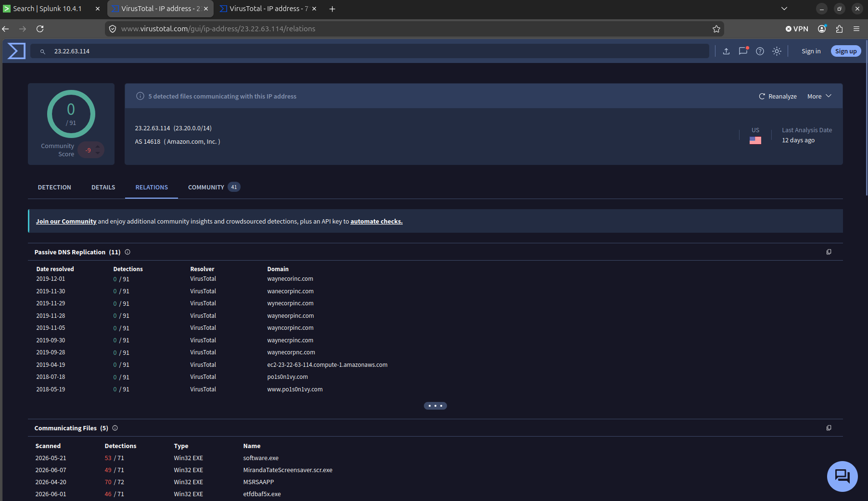Click the VirusTotal search input field
The height and width of the screenshot is (501, 868).
[370, 51]
